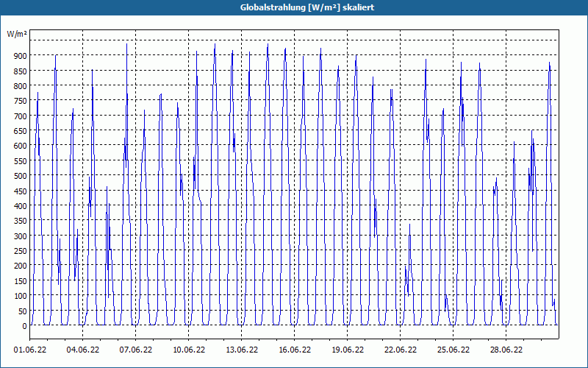Select the 01.06.22 date label
Viewport: 588px width, 368px height.
pyautogui.click(x=30, y=350)
